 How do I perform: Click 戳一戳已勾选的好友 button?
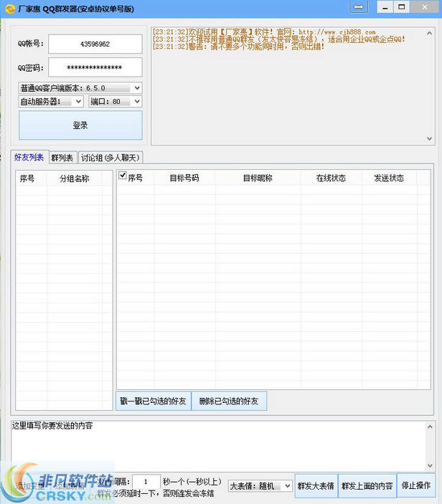(x=153, y=401)
